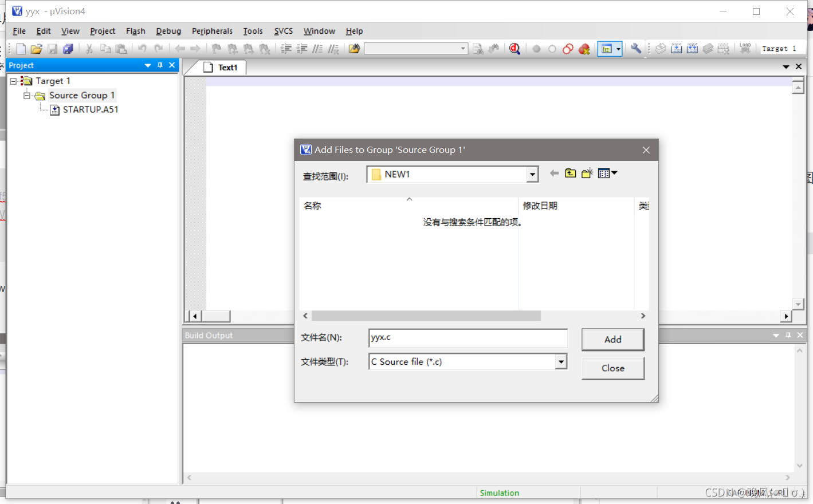Kill all breakpoints icon
The image size is (813, 504).
(584, 49)
